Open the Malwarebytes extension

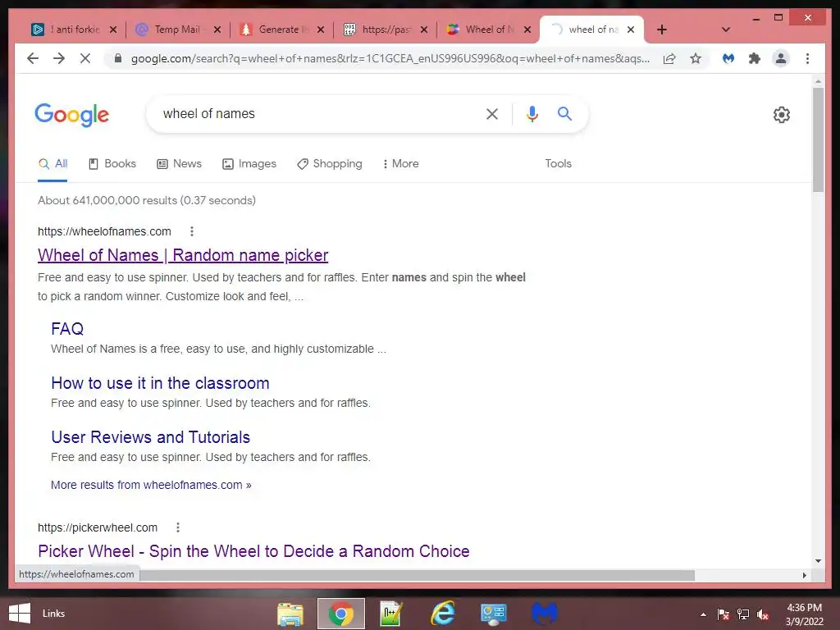click(x=728, y=58)
